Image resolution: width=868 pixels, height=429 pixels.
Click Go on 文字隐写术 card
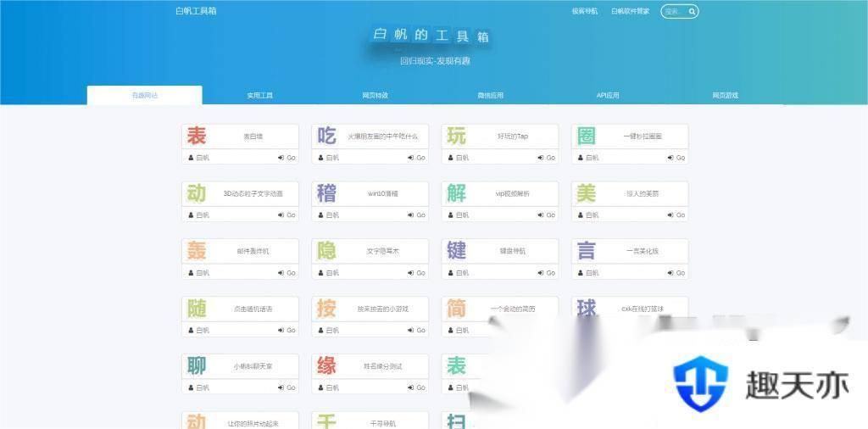click(417, 273)
